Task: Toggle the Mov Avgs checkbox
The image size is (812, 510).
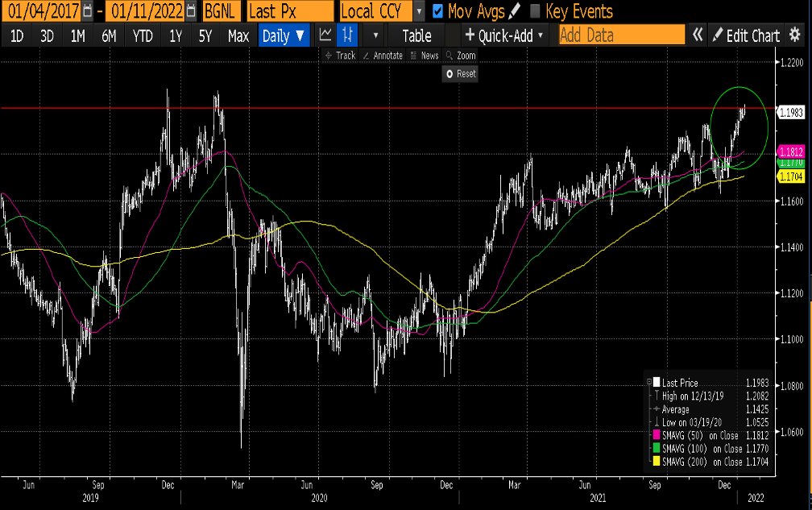Action: (x=438, y=11)
